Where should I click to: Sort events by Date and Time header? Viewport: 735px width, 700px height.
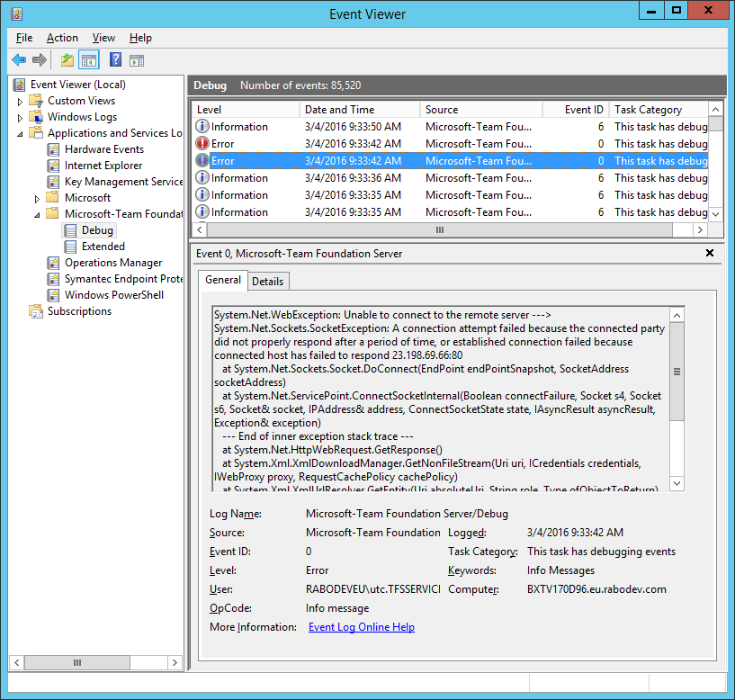click(x=360, y=109)
